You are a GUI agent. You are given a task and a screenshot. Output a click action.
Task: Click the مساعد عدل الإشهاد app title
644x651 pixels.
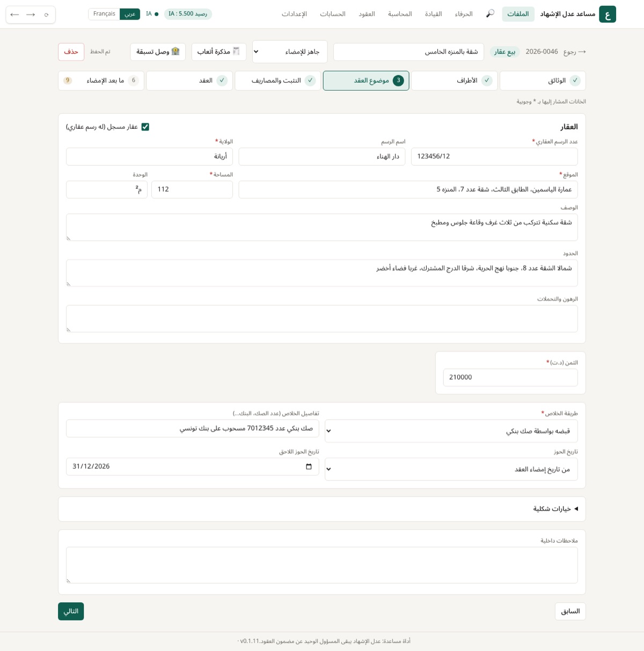click(568, 14)
